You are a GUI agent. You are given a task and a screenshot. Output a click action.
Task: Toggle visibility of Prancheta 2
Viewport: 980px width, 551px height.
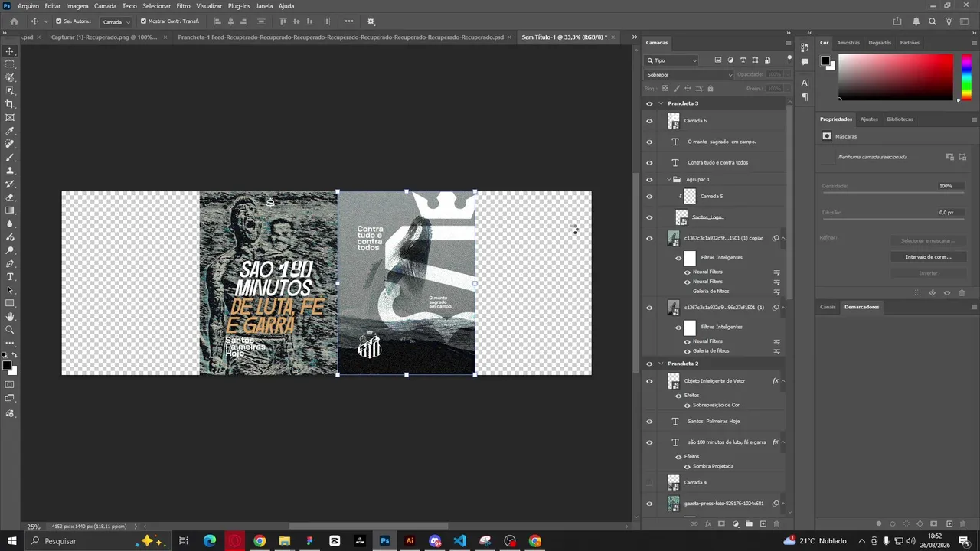click(x=649, y=364)
